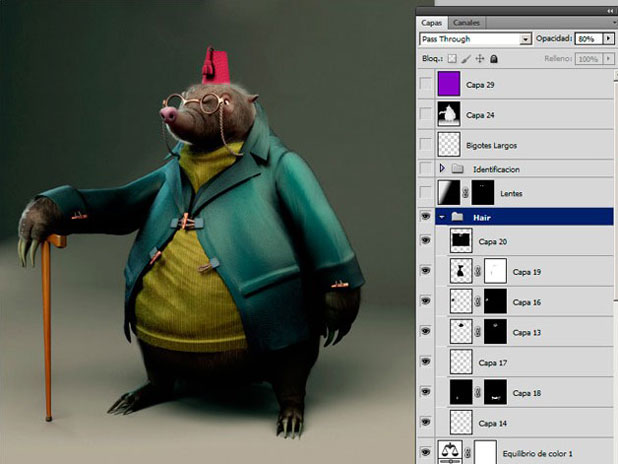The image size is (618, 464).
Task: Hide the Capa 17 layer
Action: (426, 362)
